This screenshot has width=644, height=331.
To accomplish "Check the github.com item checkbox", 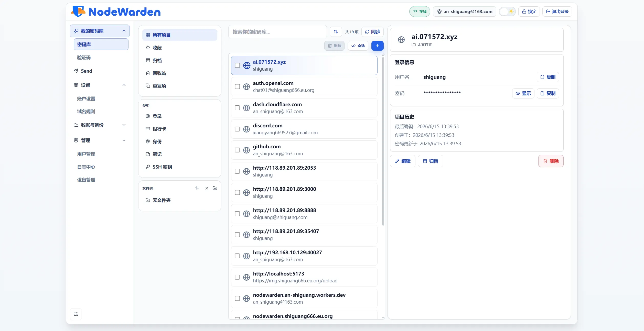I will [237, 150].
